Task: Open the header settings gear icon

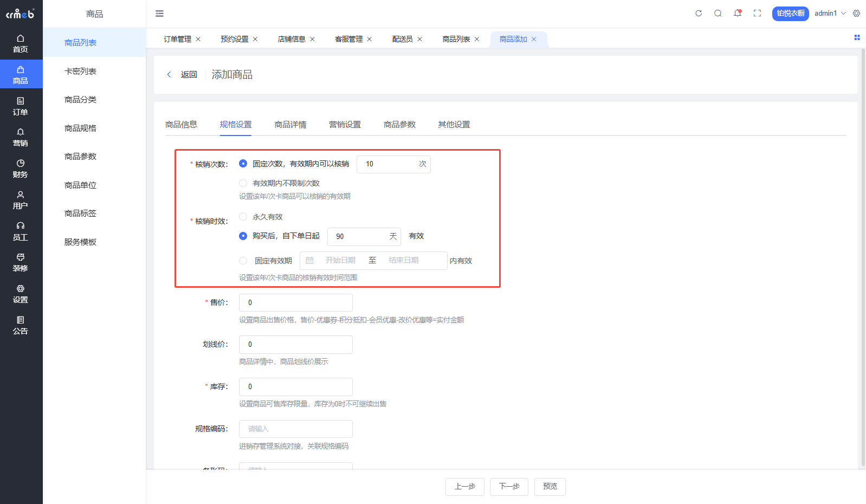Action: pyautogui.click(x=856, y=14)
